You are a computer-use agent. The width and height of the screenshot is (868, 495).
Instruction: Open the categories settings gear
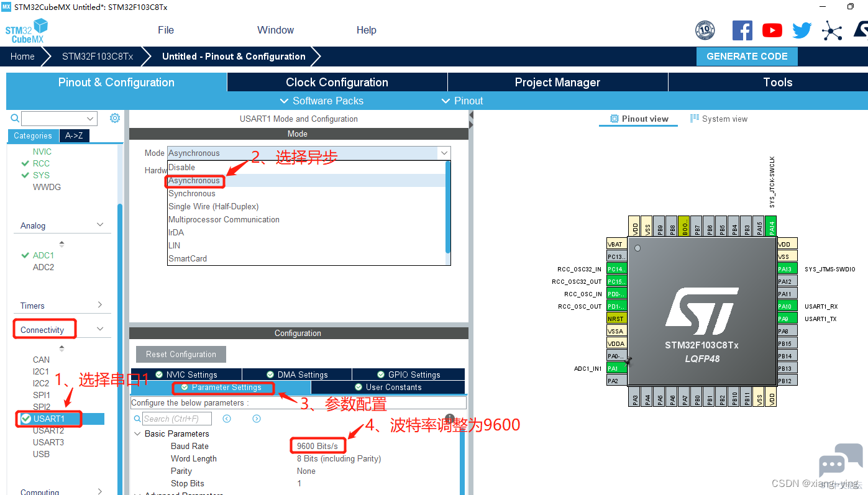[x=115, y=118]
